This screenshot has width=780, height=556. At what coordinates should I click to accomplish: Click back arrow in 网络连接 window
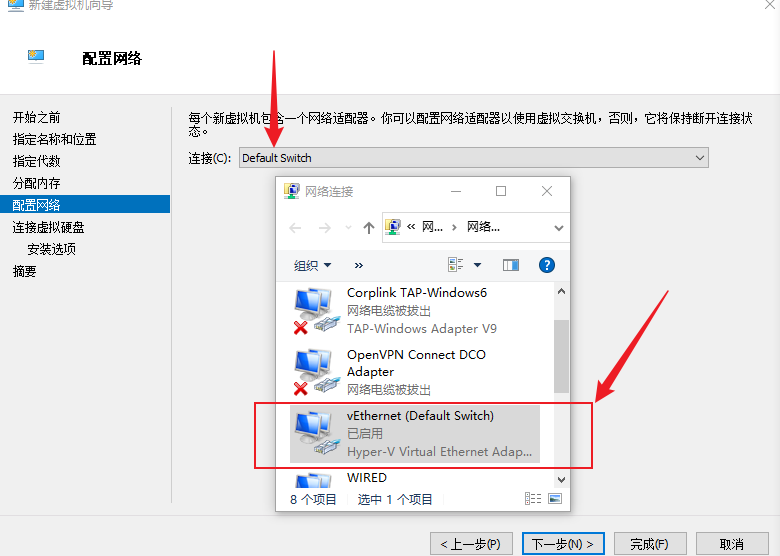coord(295,228)
